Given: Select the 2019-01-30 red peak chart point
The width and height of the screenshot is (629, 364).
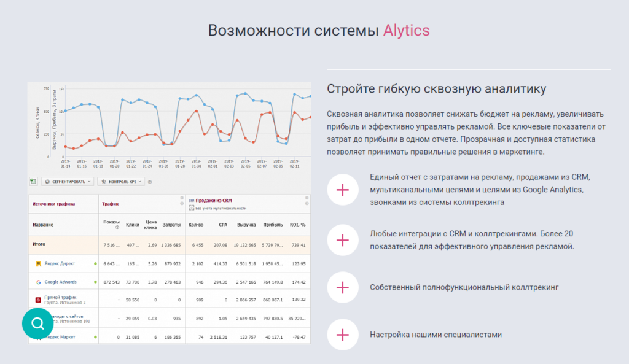Looking at the screenshot, I should pyautogui.click(x=196, y=111).
